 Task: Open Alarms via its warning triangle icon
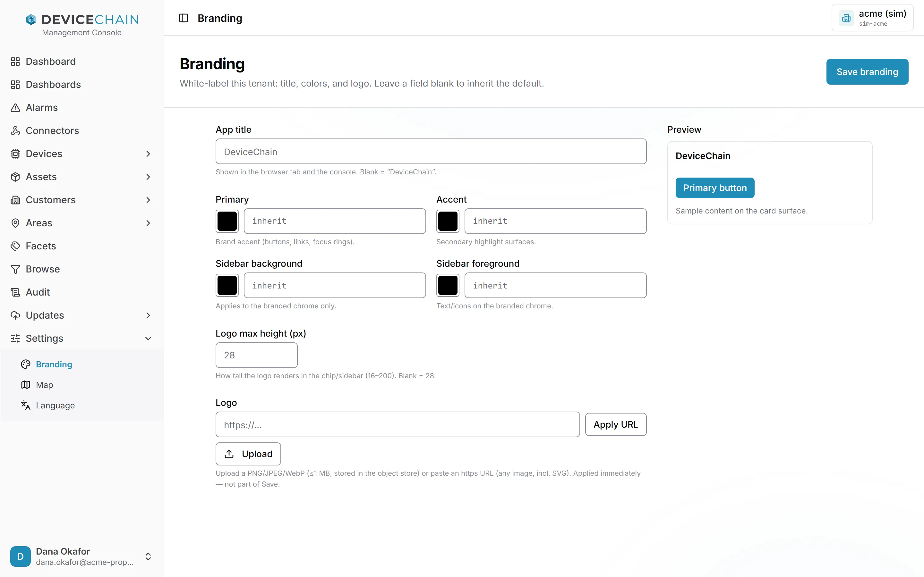point(15,108)
